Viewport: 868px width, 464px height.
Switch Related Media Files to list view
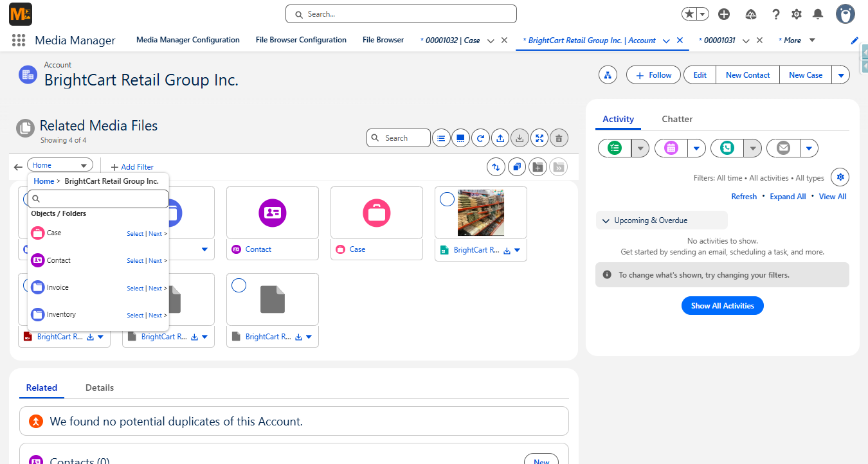pyautogui.click(x=441, y=138)
